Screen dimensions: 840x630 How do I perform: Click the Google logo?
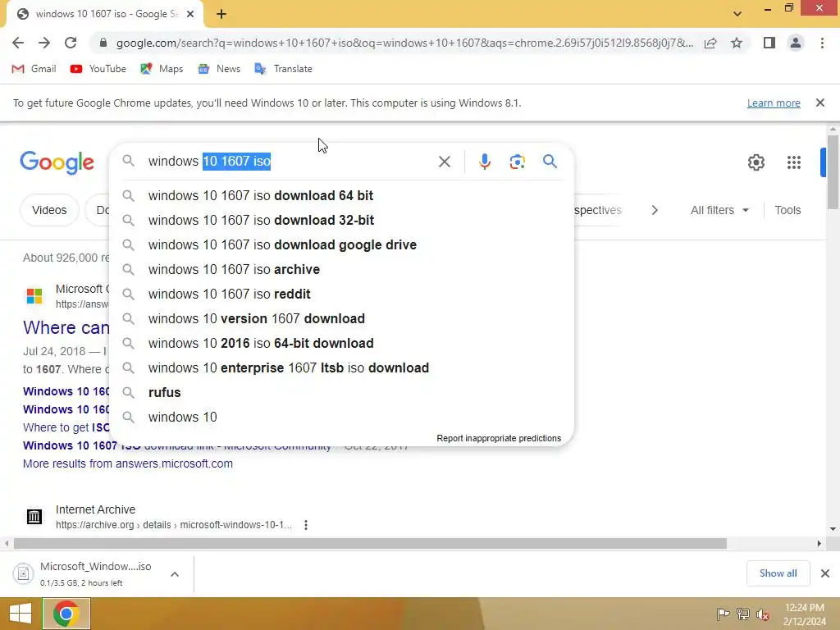[x=57, y=162]
